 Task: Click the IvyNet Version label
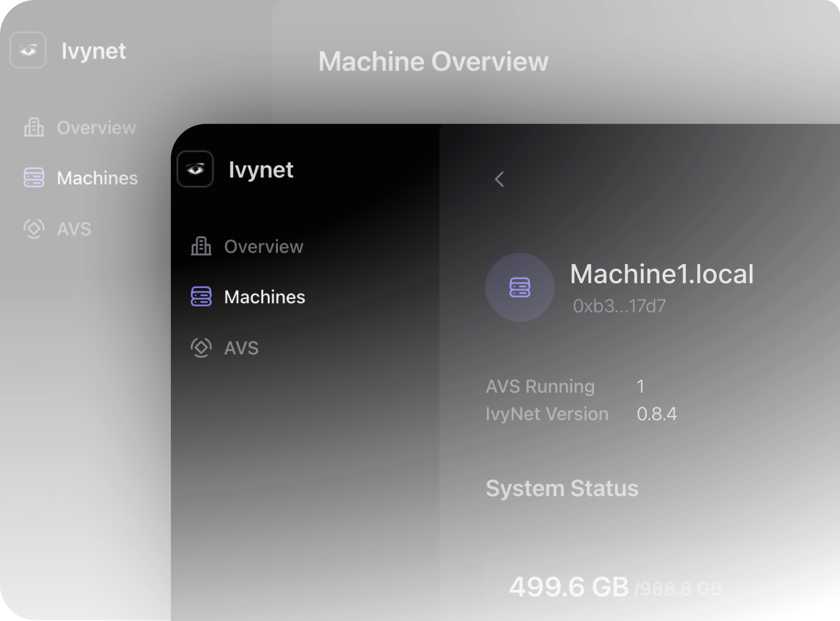(547, 414)
